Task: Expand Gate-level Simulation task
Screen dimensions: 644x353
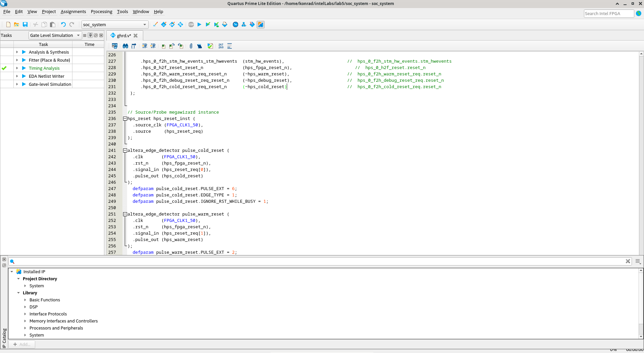Action: [x=17, y=84]
